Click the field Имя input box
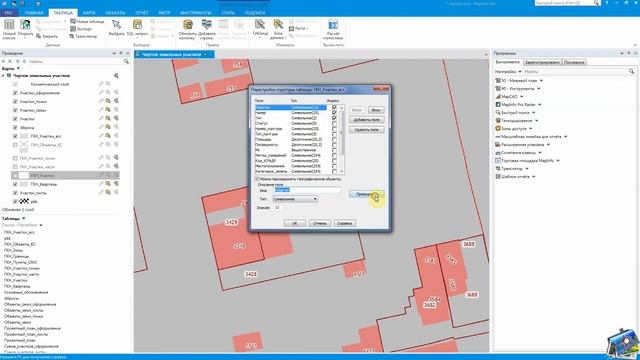This screenshot has width=640, height=360. (307, 190)
